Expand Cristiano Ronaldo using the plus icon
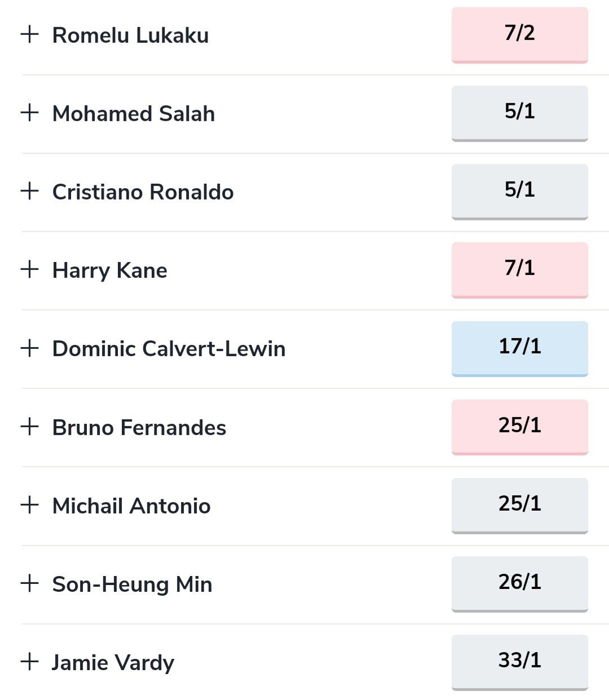The width and height of the screenshot is (609, 700). (29, 191)
